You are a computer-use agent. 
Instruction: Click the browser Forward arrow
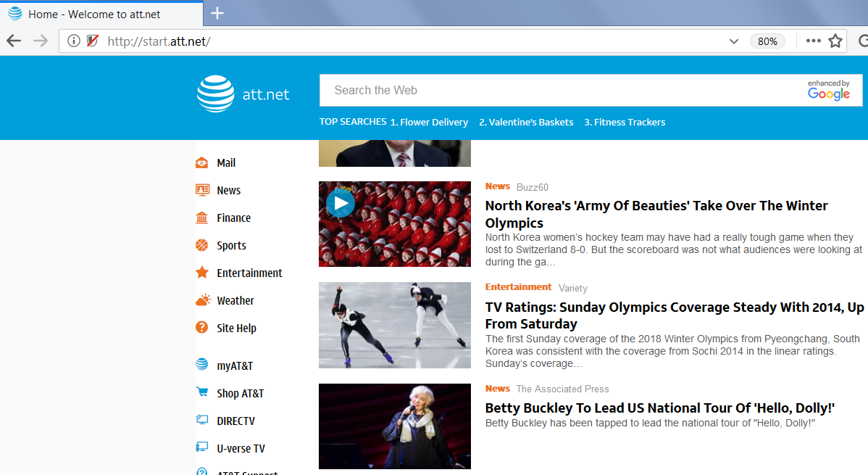41,41
